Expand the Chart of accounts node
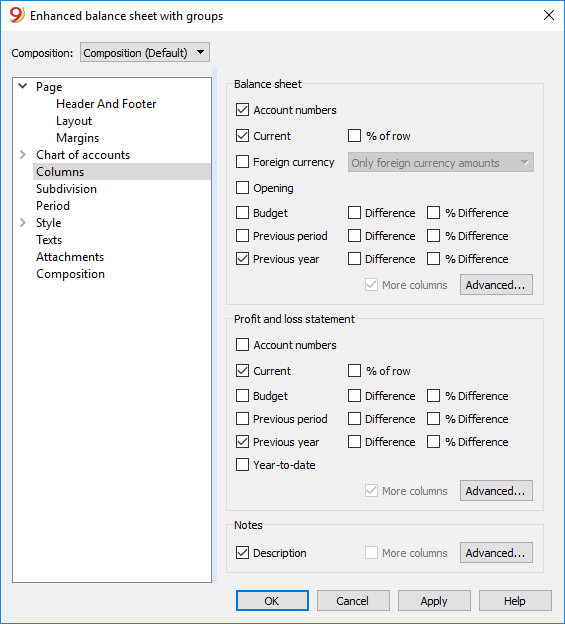565x625 pixels. (x=23, y=155)
